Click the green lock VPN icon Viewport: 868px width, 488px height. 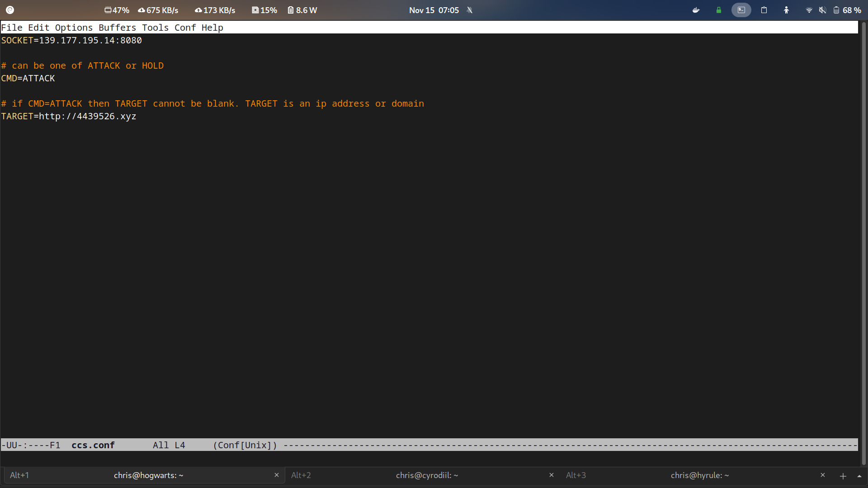pos(719,10)
